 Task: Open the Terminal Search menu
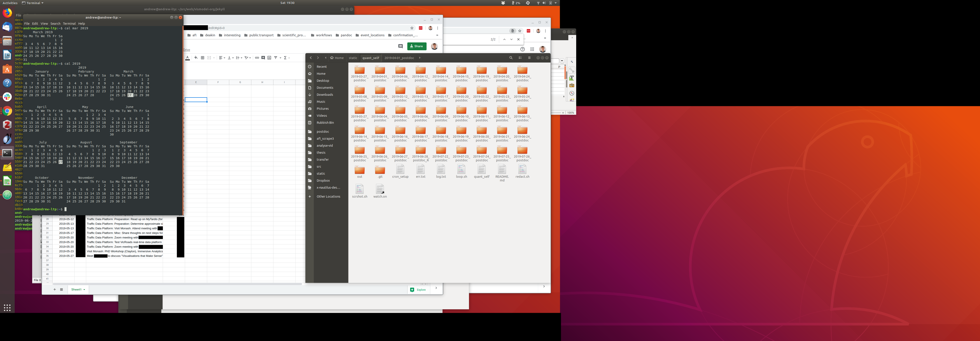[55, 24]
